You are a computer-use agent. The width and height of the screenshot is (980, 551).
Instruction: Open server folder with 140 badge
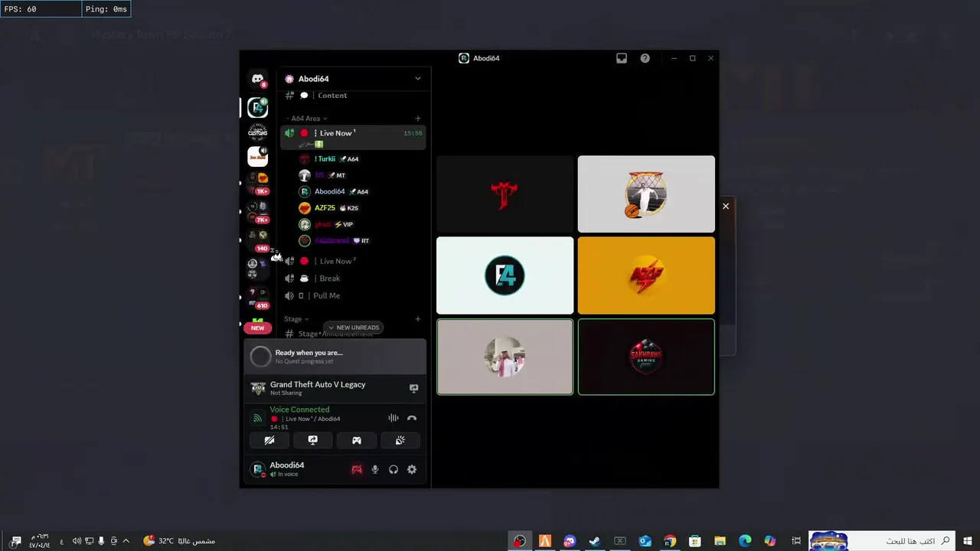pyautogui.click(x=258, y=240)
